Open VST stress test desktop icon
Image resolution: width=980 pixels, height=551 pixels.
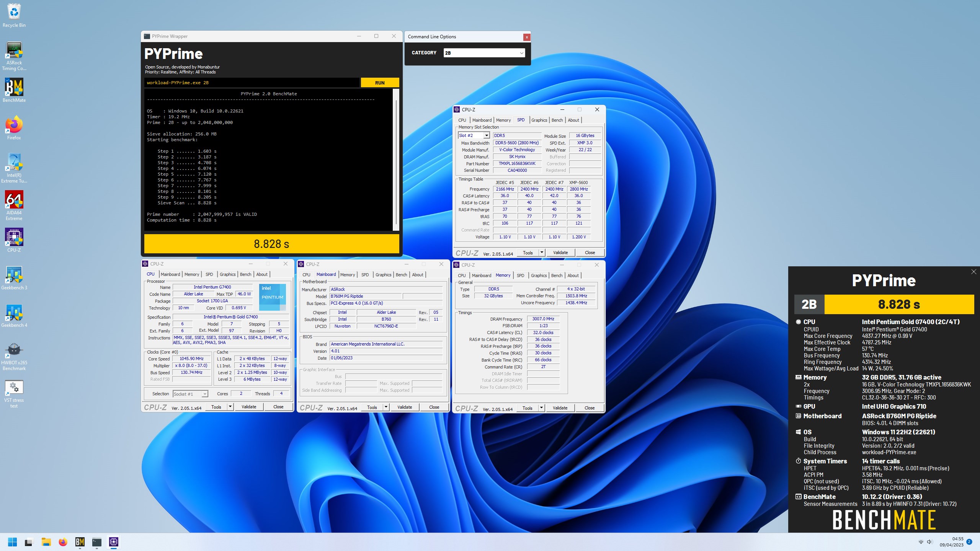pos(14,394)
